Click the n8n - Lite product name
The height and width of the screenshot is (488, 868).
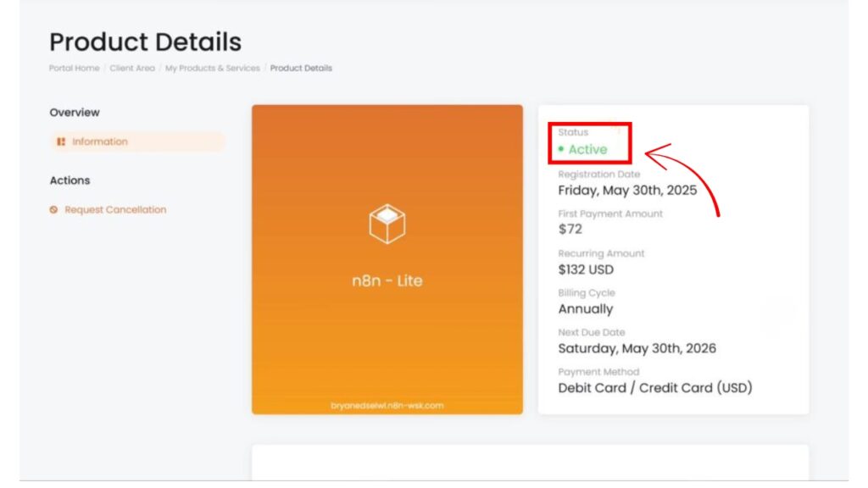tap(387, 281)
